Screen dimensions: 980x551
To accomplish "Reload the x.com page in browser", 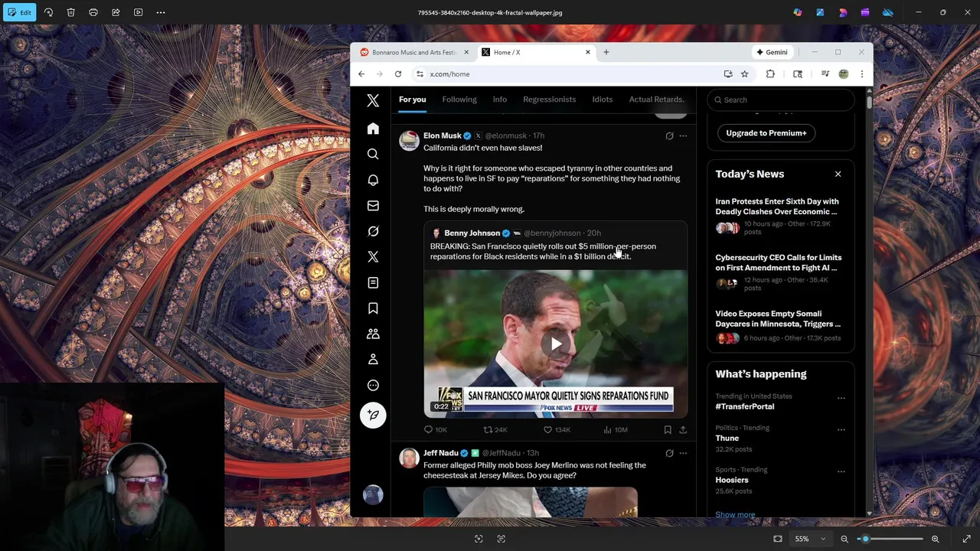I will coord(398,74).
